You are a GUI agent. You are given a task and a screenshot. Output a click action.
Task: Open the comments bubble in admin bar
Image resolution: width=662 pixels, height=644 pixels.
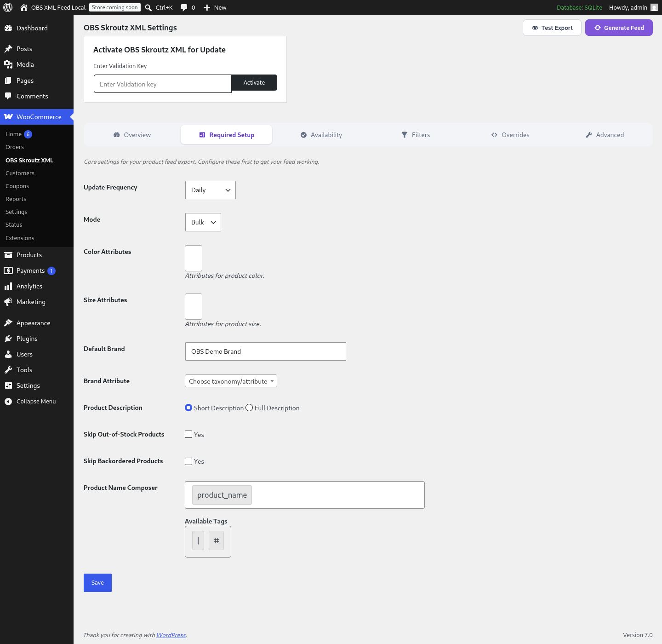[184, 7]
